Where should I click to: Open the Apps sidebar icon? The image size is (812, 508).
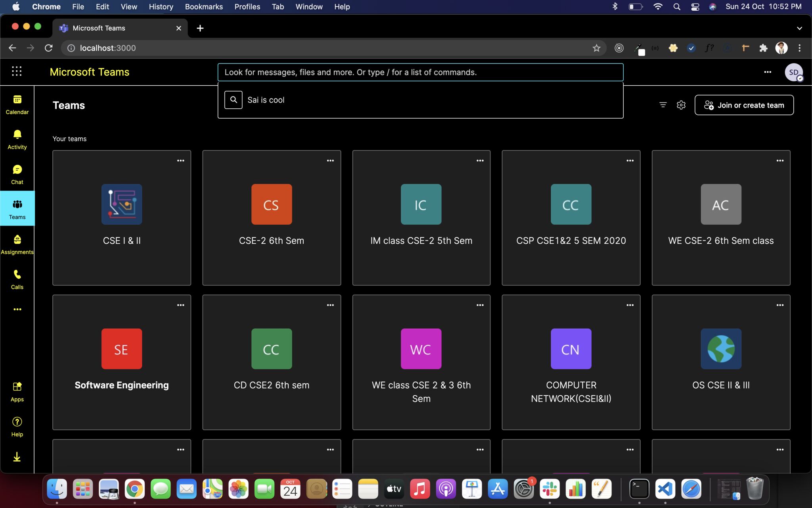(x=17, y=392)
